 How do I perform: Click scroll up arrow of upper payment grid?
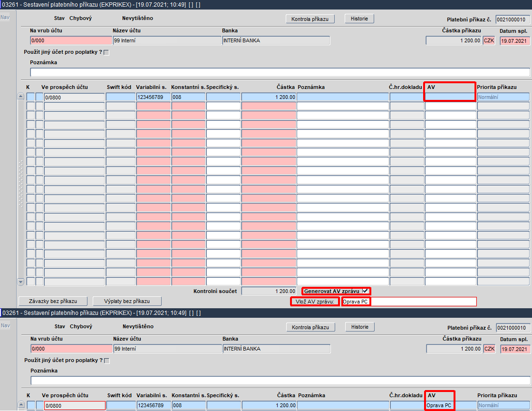(21, 97)
